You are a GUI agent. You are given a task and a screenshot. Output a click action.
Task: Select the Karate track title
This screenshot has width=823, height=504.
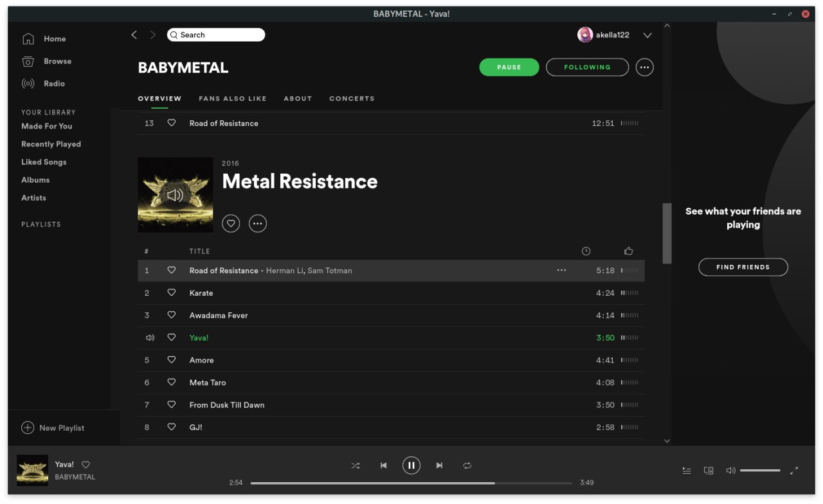pos(201,293)
